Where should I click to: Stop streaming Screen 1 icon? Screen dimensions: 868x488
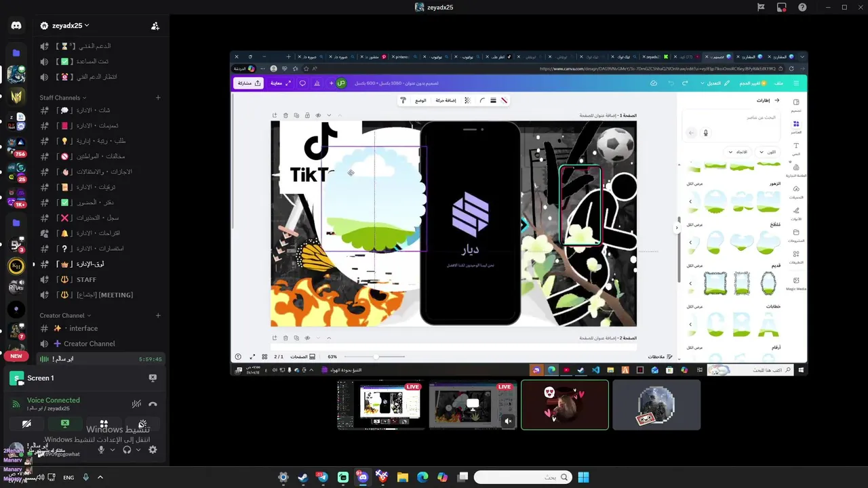point(153,378)
